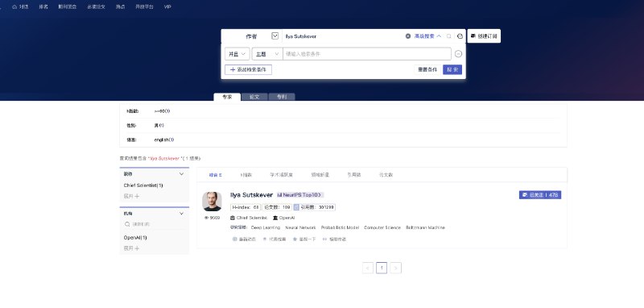644x308 pixels.
Task: Open 热点 in the top navigation
Action: (x=120, y=7)
